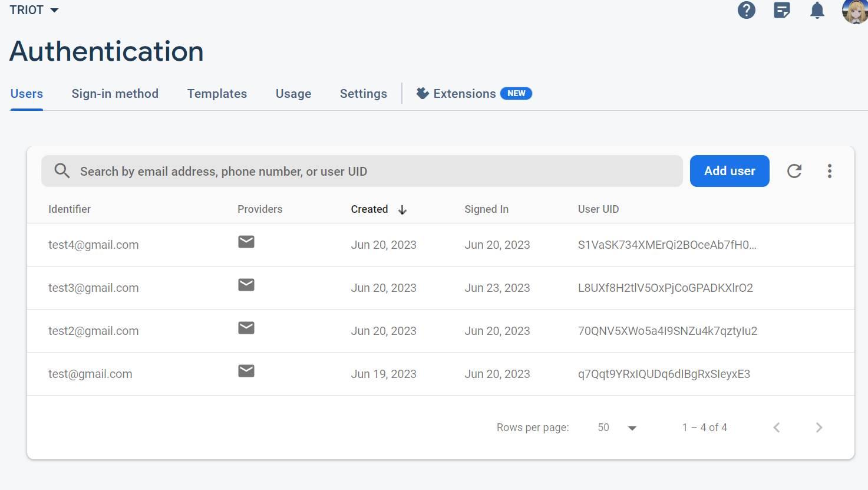Select the test3@gmail.com user row
Viewport: 868px width, 490px height.
pos(94,288)
